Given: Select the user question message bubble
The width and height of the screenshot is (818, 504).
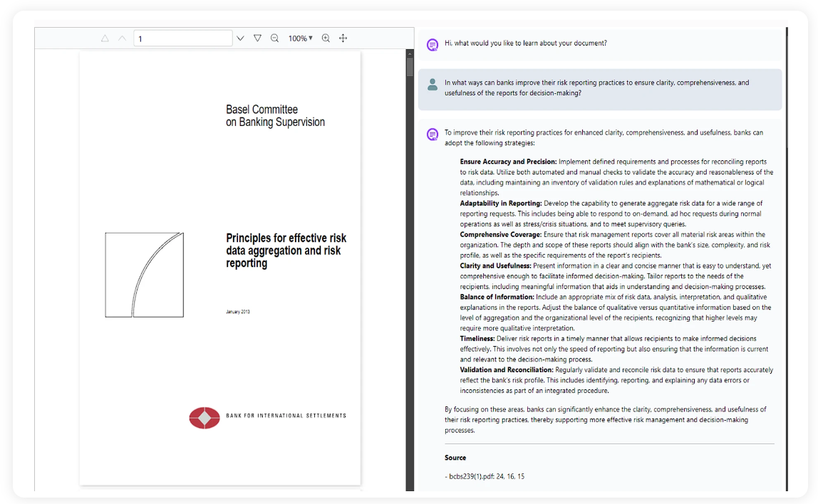Looking at the screenshot, I should point(601,87).
